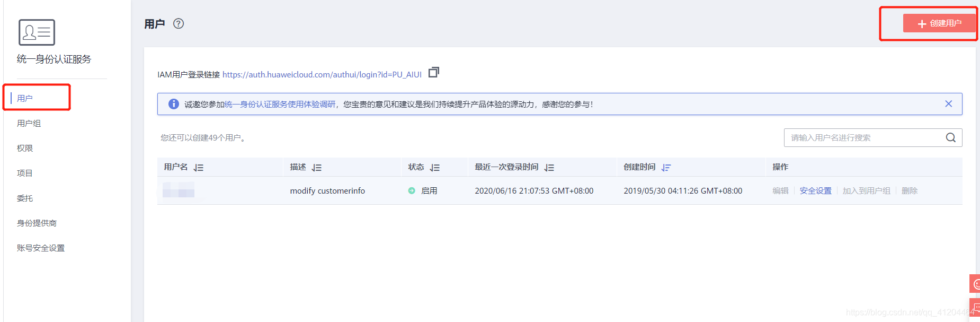Click the 'modify customerinfo' description cell

[x=327, y=190]
